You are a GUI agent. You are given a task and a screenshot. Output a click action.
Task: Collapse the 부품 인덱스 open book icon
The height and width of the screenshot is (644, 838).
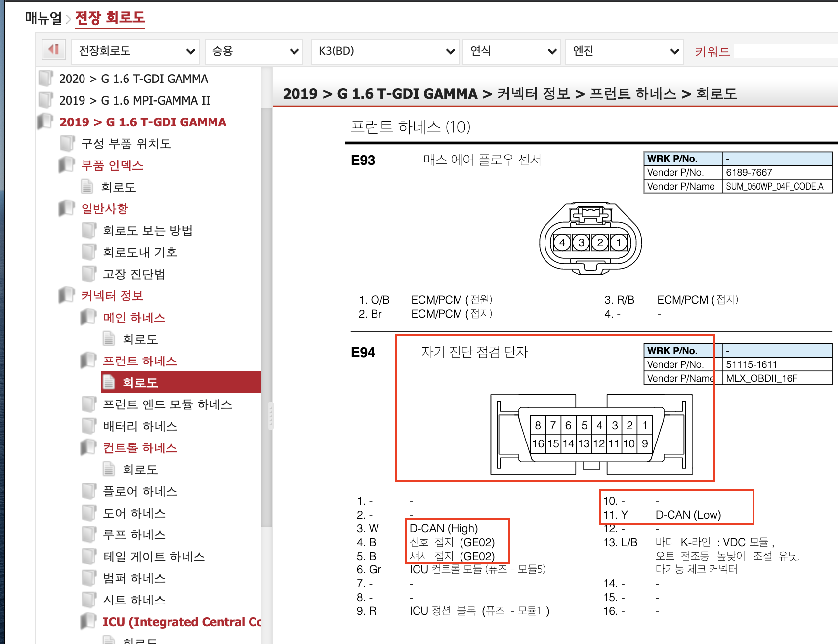tap(67, 165)
